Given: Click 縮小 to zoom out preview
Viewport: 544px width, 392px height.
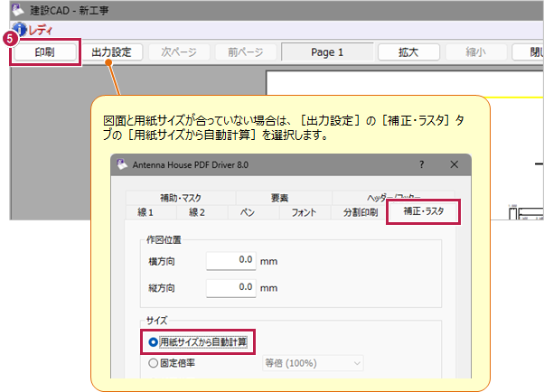Looking at the screenshot, I should (475, 52).
